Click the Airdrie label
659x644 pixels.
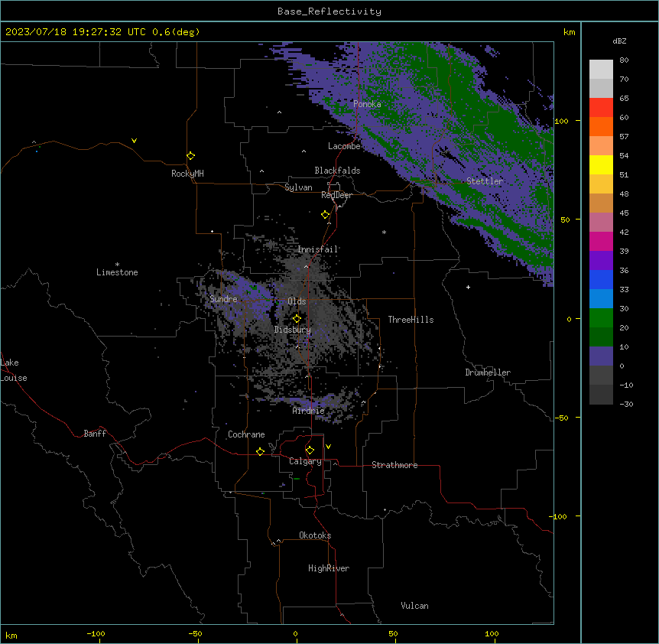coord(309,411)
